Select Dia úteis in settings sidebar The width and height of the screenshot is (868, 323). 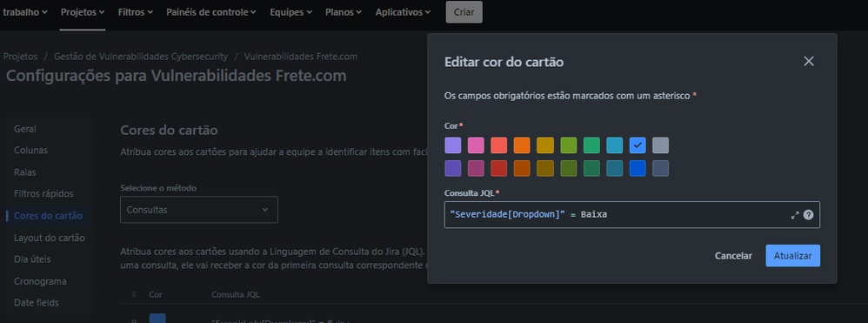coord(32,259)
